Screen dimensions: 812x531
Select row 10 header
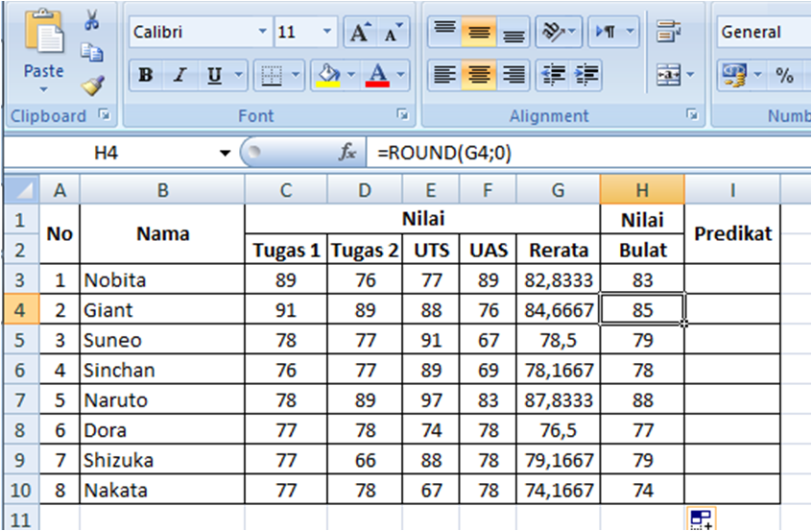click(21, 490)
